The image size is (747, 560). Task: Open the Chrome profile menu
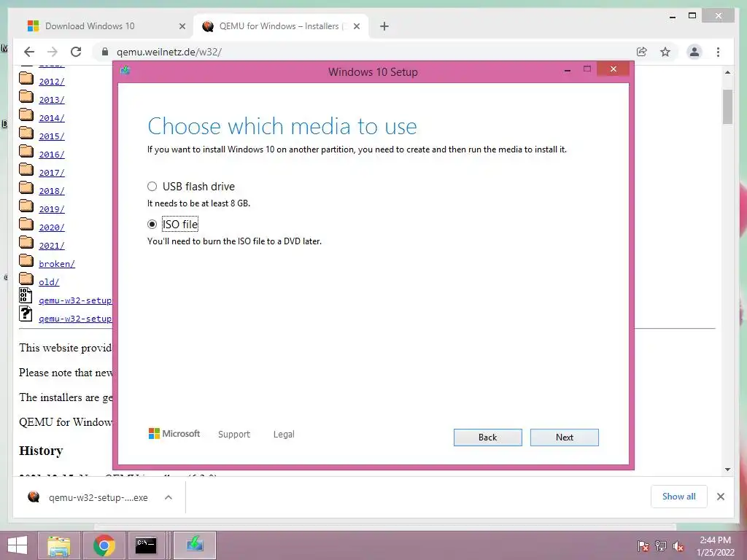point(694,52)
